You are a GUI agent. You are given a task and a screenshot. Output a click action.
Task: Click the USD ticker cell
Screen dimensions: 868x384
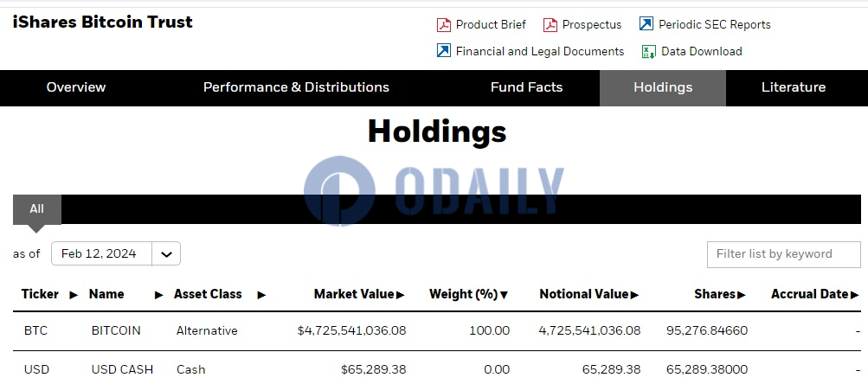(36, 369)
